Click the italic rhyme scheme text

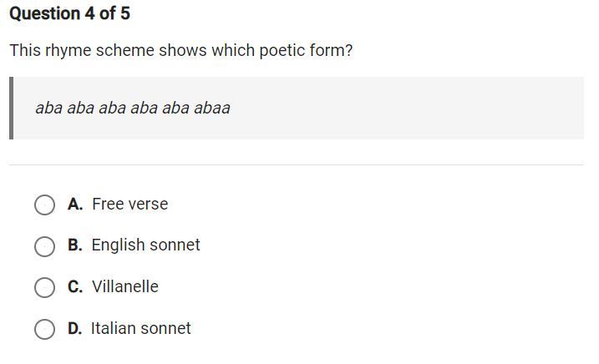click(132, 108)
